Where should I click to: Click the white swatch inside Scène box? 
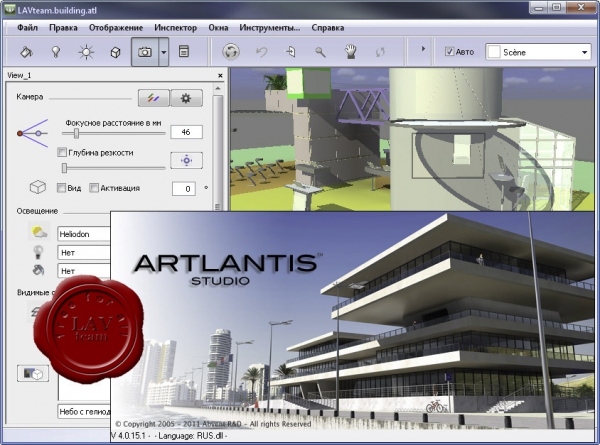494,52
